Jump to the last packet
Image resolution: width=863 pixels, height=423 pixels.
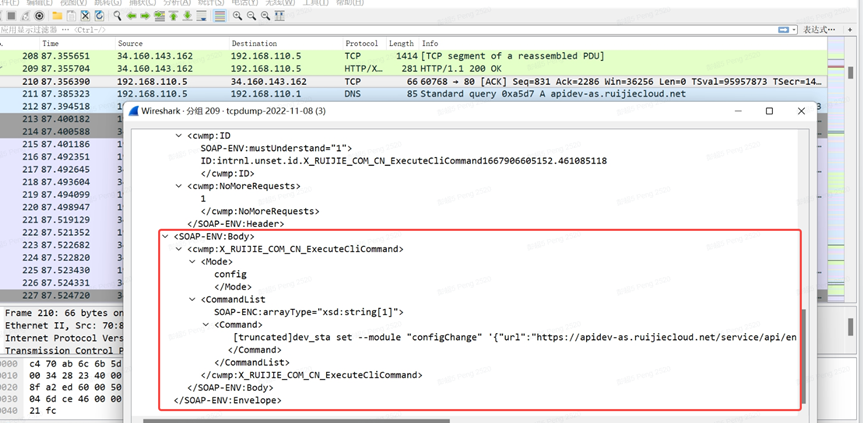pyautogui.click(x=188, y=16)
